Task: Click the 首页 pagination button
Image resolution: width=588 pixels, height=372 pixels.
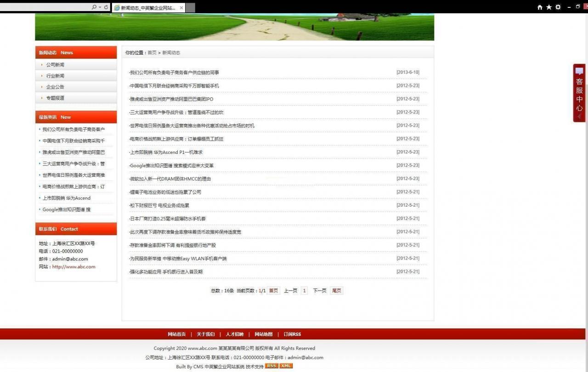Action: click(x=273, y=291)
